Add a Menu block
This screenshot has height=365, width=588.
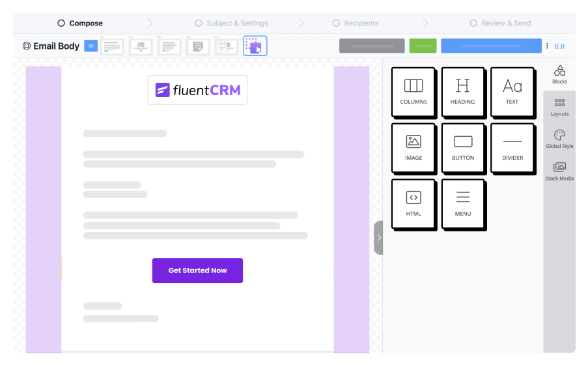point(463,204)
